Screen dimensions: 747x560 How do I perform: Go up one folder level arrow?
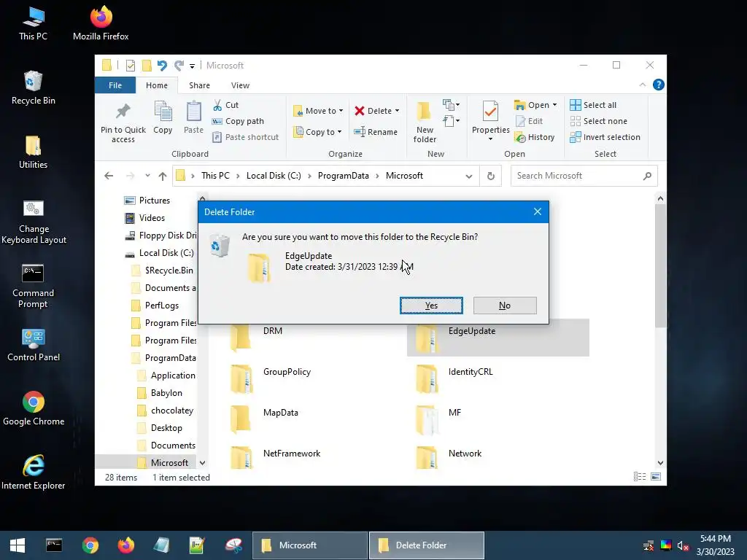tap(163, 176)
